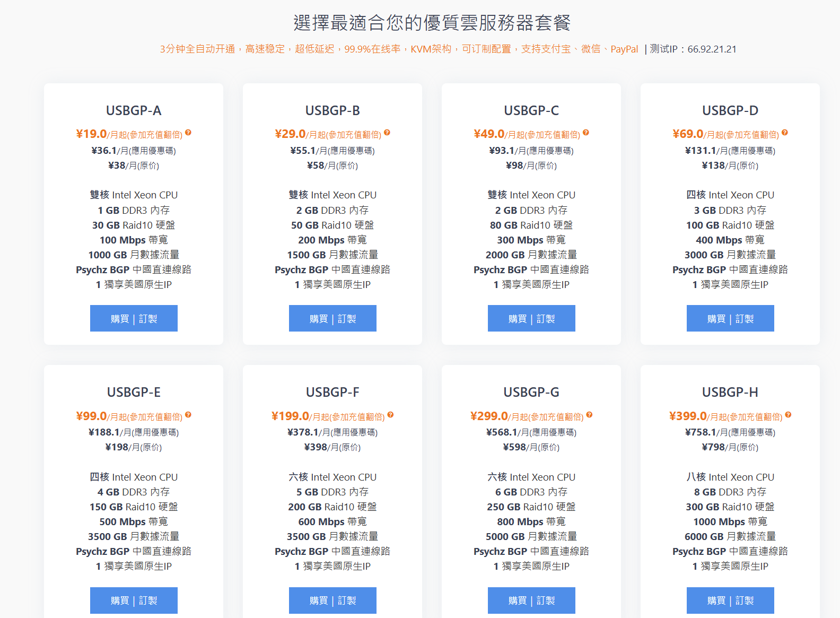
Task: Click the question icon beside USBGP-C price
Action: click(x=586, y=133)
